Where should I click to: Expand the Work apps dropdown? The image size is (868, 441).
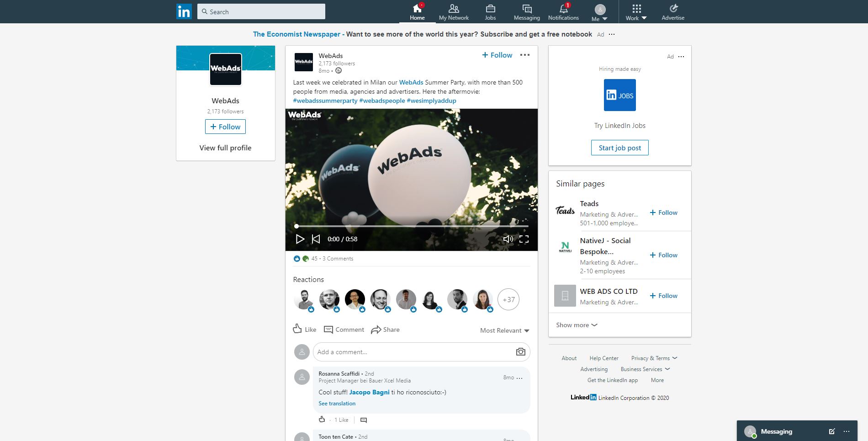636,12
